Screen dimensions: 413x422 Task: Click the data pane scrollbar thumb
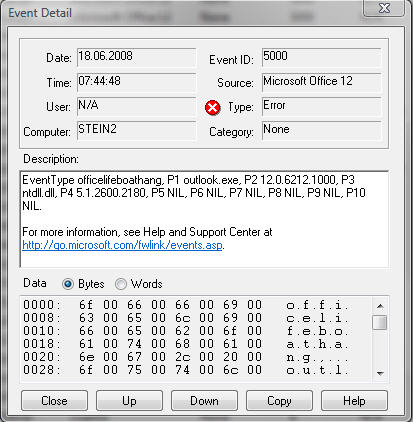(x=380, y=322)
